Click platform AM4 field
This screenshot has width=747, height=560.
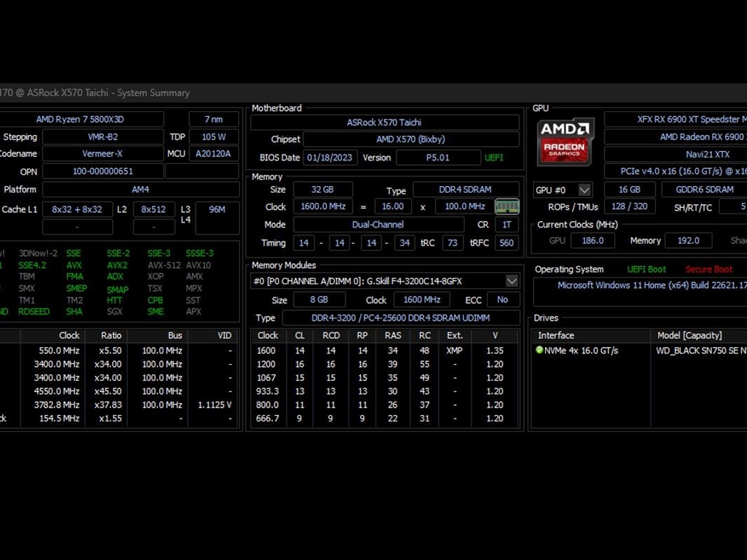(141, 190)
